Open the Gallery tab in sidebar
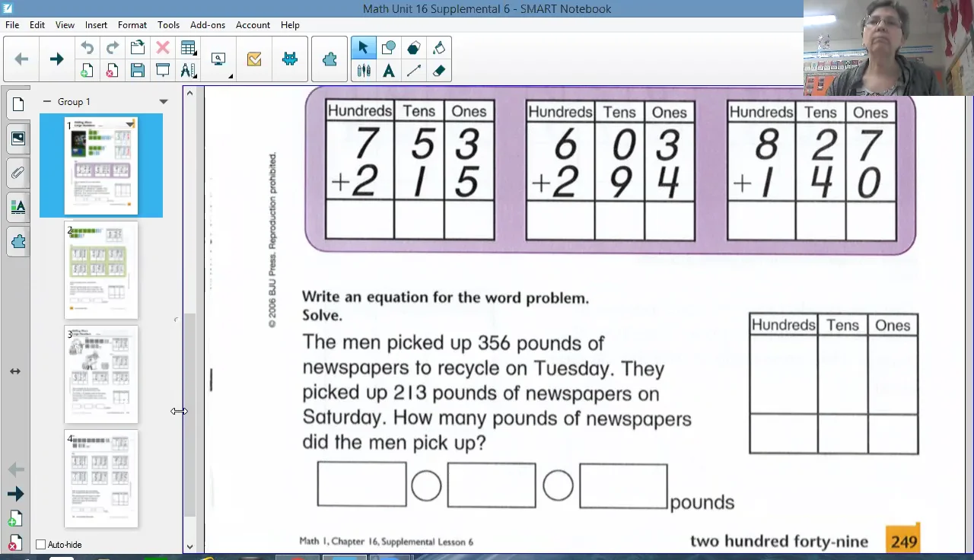 tap(18, 138)
